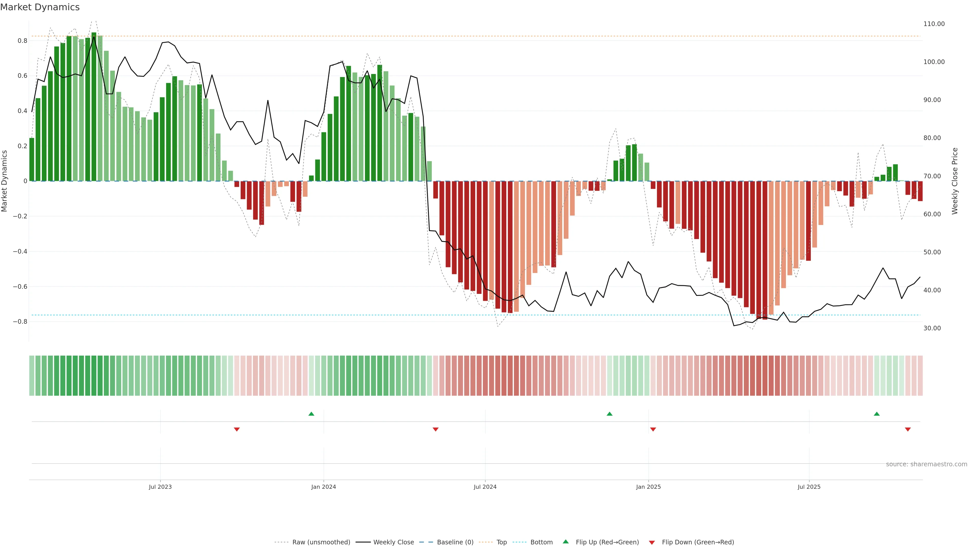Click the Jan 2025 x-axis label
Image resolution: width=980 pixels, height=551 pixels.
pos(648,487)
